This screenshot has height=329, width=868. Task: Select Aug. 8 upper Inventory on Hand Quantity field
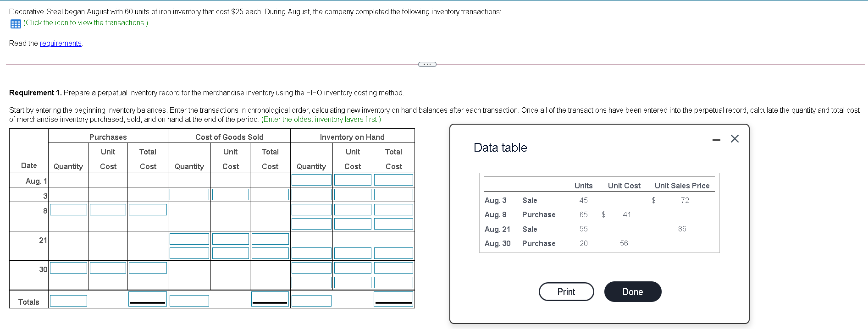(x=311, y=209)
